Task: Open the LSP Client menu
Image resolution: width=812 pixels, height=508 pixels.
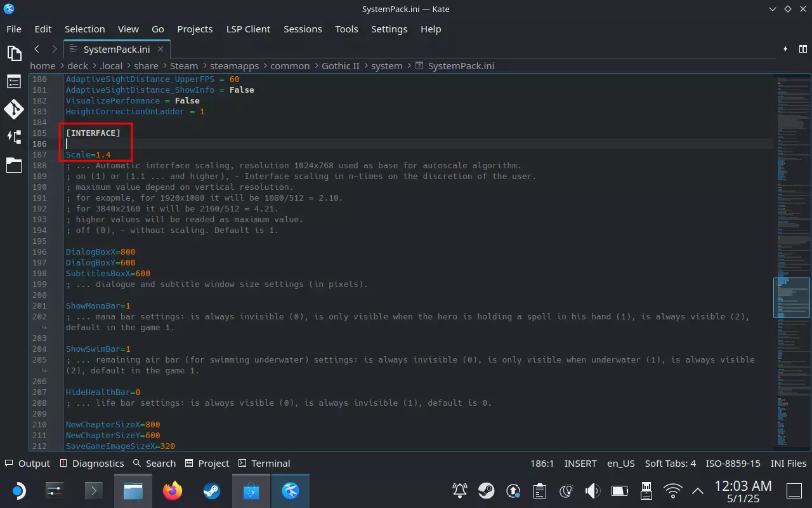Action: click(248, 29)
